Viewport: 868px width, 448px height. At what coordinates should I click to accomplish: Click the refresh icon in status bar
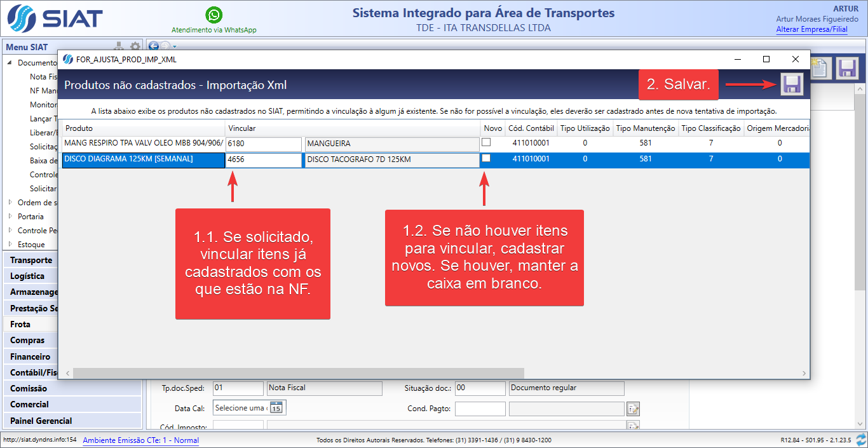(861, 440)
